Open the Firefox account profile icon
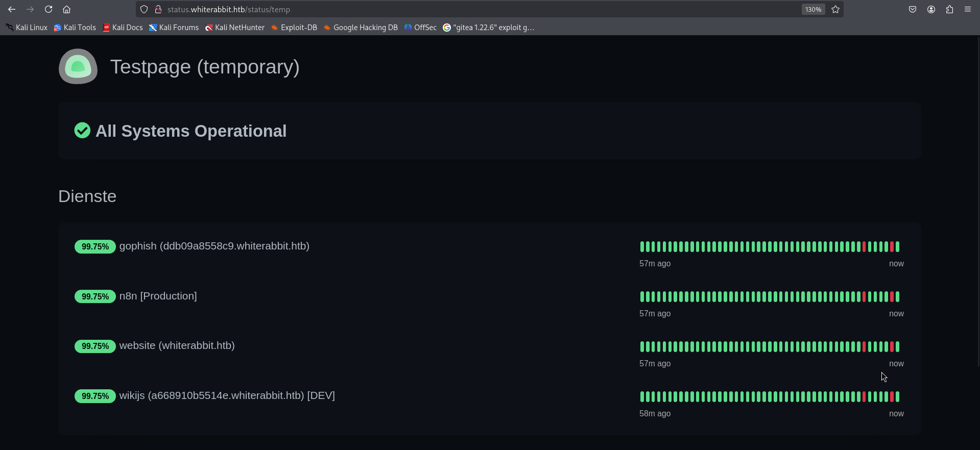Screen dimensions: 980x450 click(x=931, y=9)
